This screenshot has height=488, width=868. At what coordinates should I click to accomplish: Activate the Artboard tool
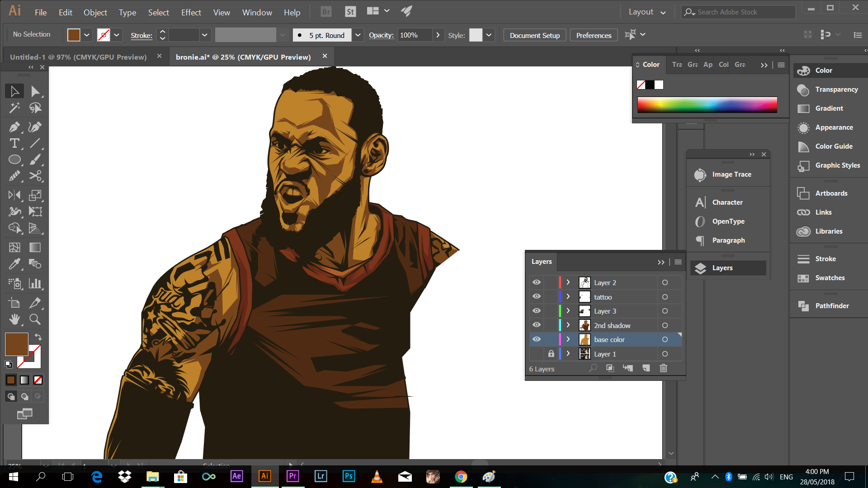point(14,303)
